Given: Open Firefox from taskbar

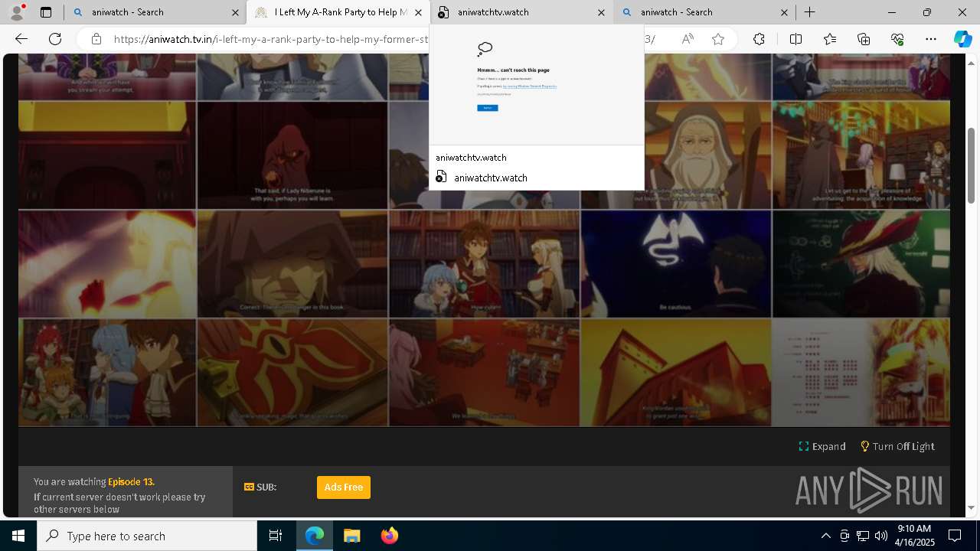Looking at the screenshot, I should pos(389,536).
